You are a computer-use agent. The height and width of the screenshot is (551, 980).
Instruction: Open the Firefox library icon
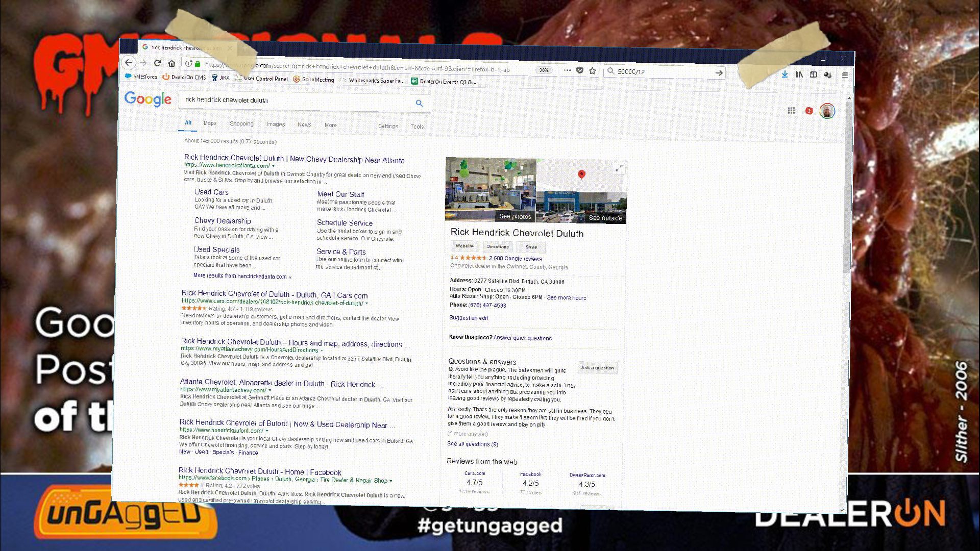799,74
